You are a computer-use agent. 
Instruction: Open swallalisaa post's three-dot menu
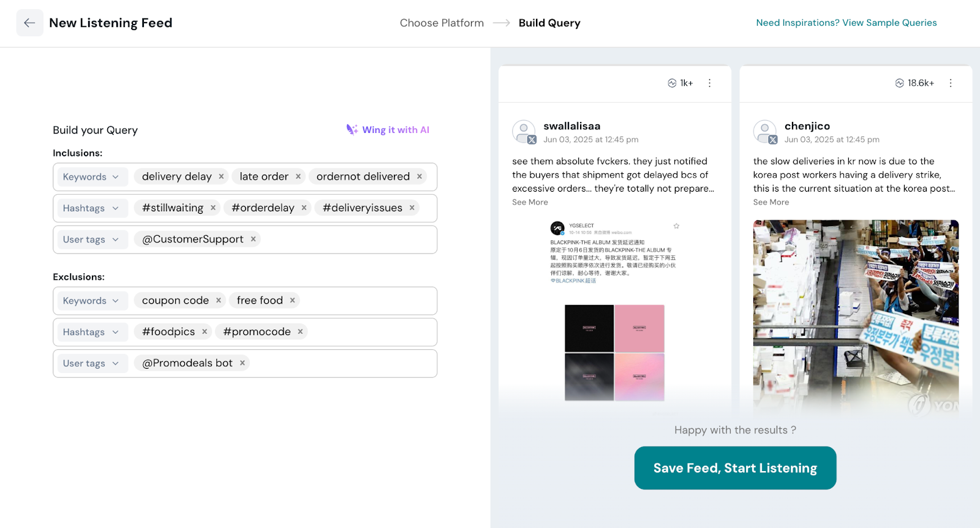(709, 83)
